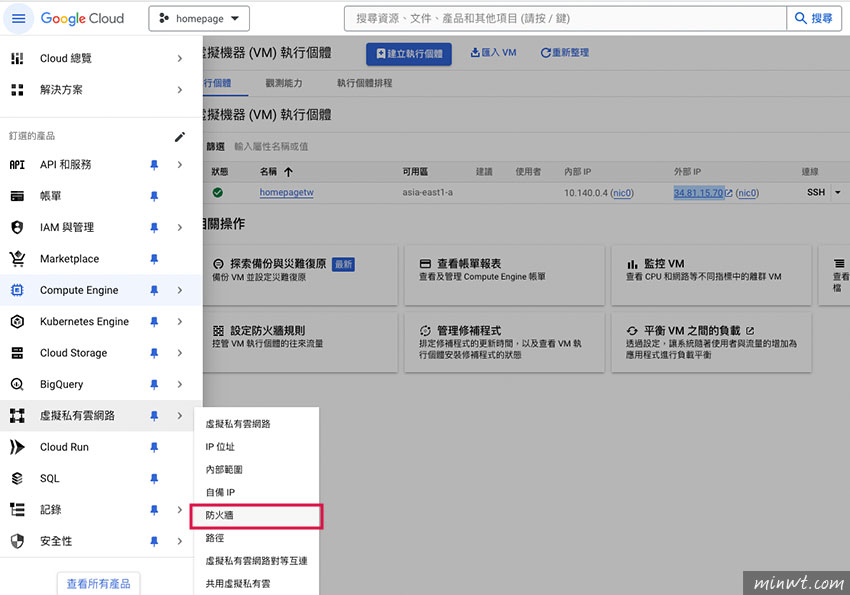
Task: Unpin Cloud Storage using its pin icon
Action: click(x=154, y=353)
